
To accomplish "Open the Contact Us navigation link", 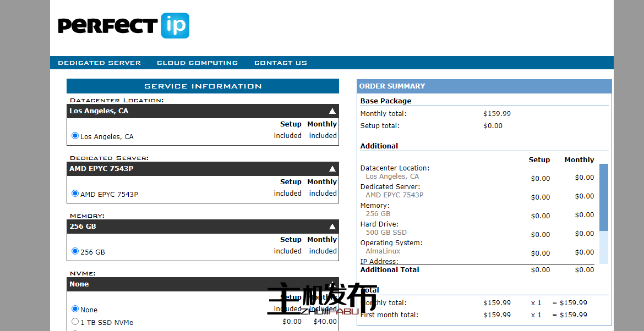I will pyautogui.click(x=280, y=63).
